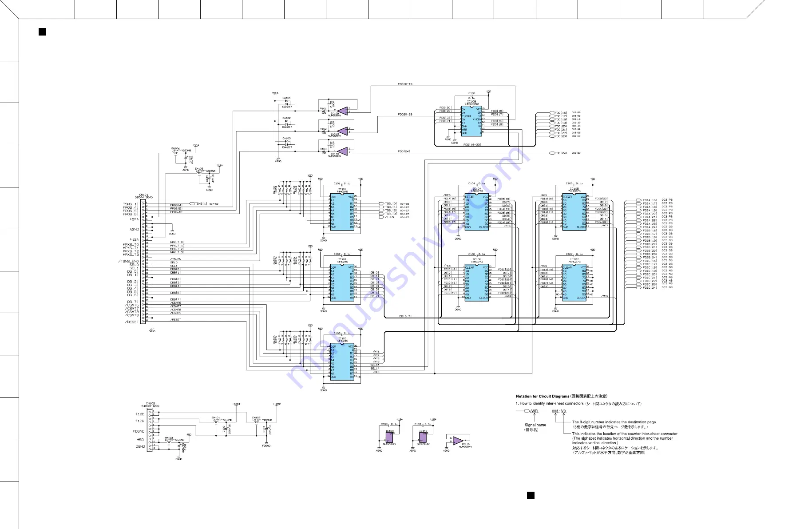Click the TSEL[0] output connector
This screenshot has width=812, height=529.
[x=381, y=204]
